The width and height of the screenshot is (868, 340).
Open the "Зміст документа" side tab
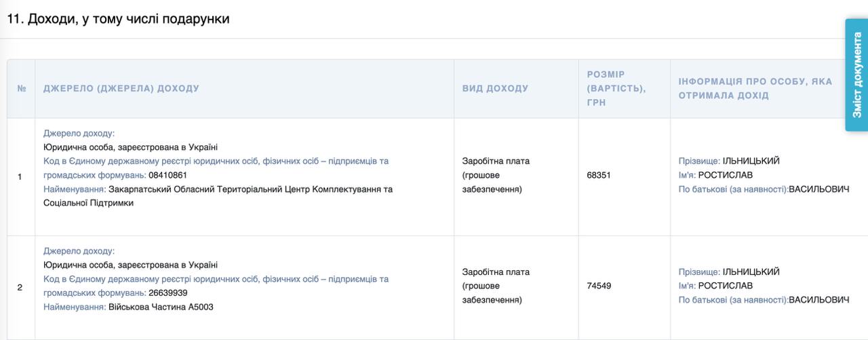pos(856,75)
